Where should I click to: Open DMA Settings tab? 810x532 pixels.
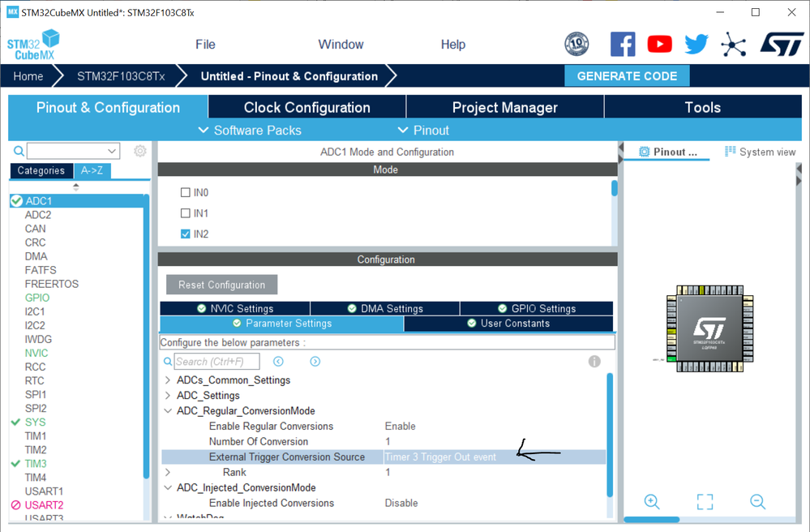[x=385, y=308]
